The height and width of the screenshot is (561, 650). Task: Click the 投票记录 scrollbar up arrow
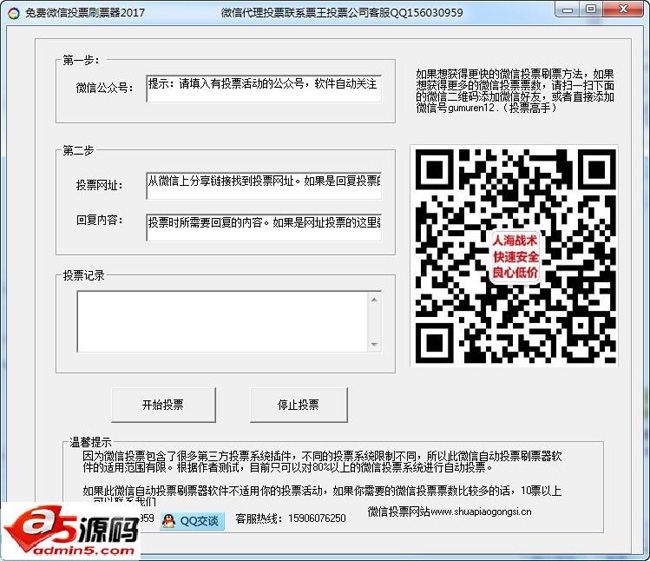pyautogui.click(x=374, y=299)
